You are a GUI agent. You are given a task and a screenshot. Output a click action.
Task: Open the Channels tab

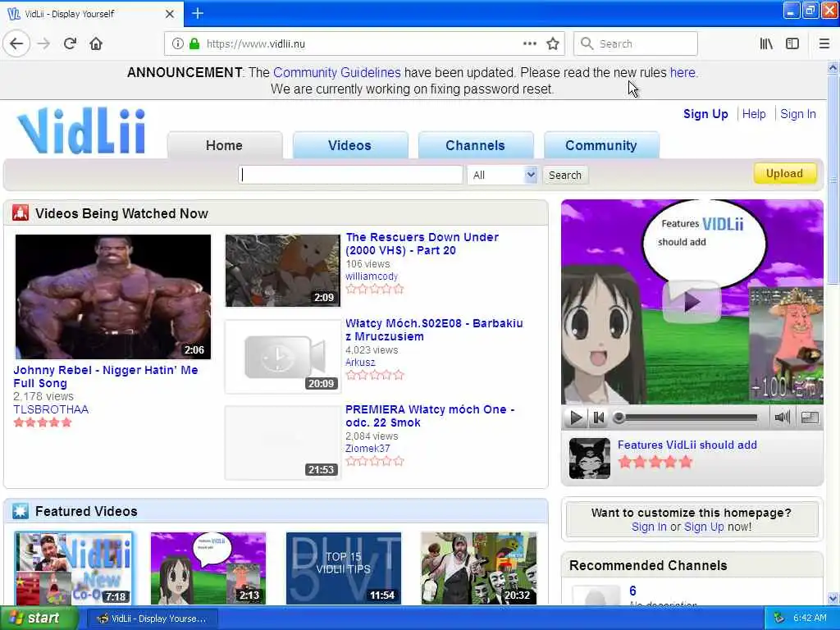475,145
